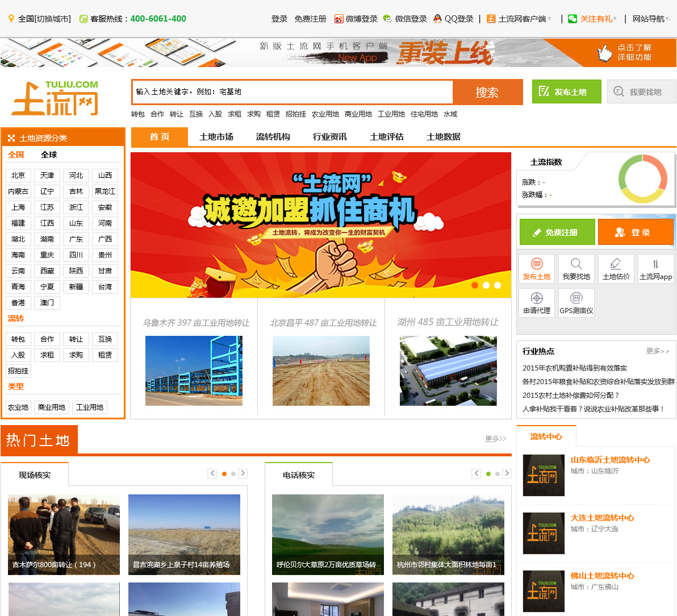Filter by 新疆 region button

tap(76, 287)
